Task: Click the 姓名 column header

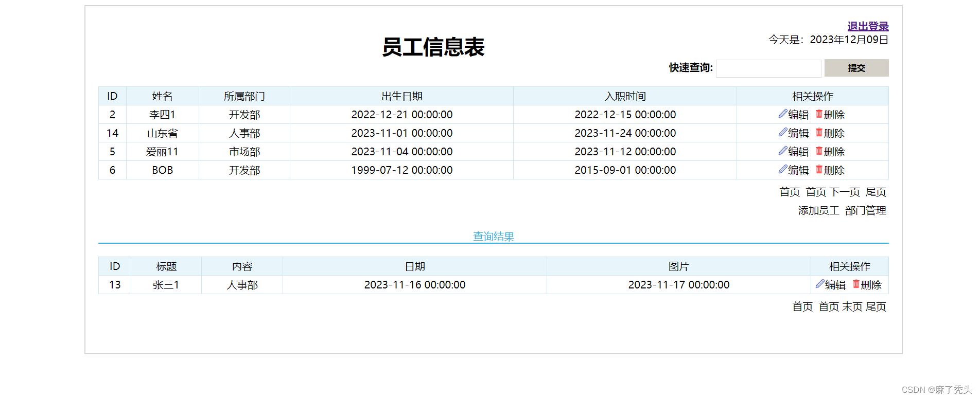Action: [x=163, y=96]
